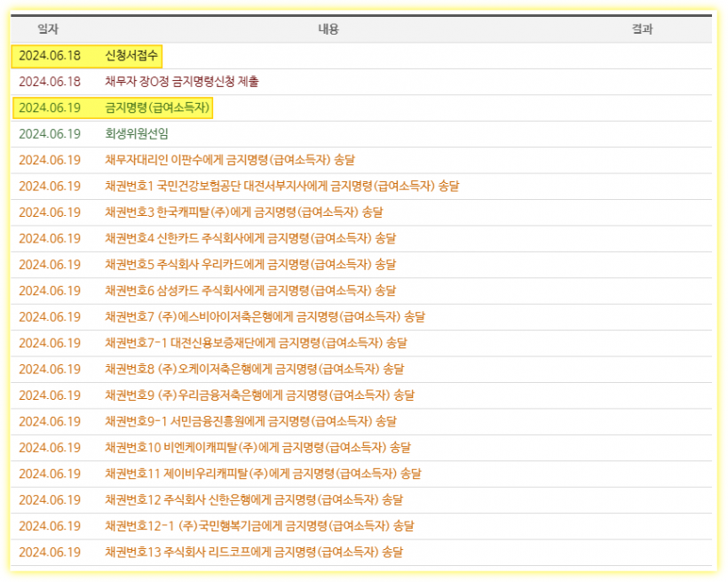Select 채권번호6 삼성카드 주식회사 송달 entry
This screenshot has width=728, height=582.
point(250,291)
